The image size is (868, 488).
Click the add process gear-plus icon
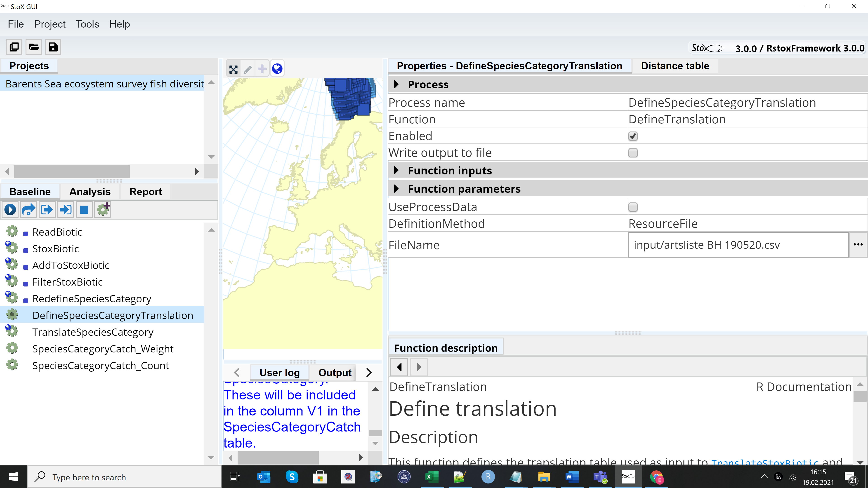[x=103, y=209]
